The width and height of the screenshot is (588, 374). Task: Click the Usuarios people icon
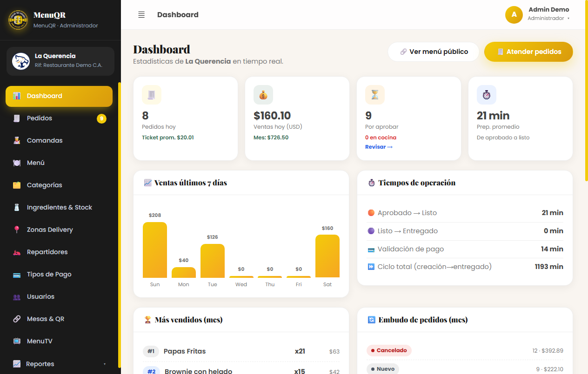pos(17,296)
